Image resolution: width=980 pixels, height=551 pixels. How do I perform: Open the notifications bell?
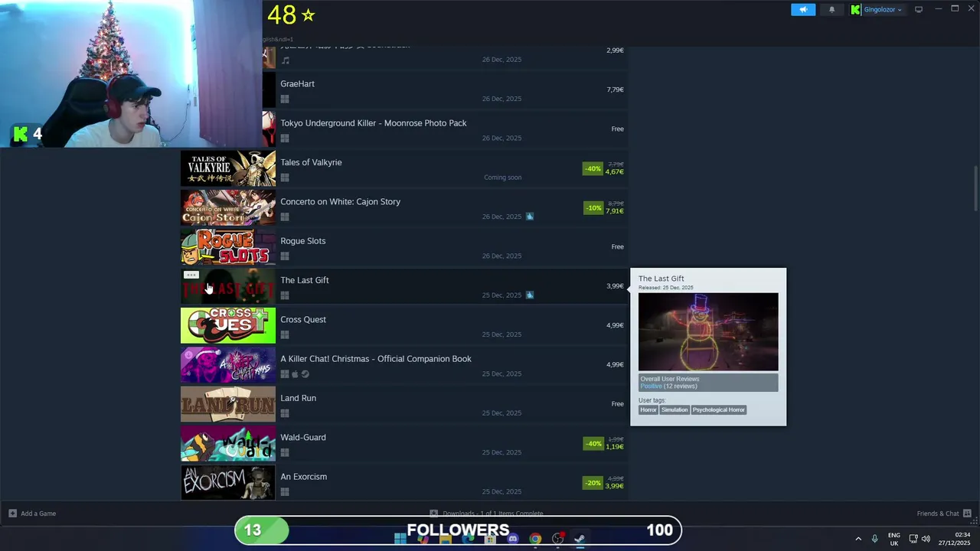832,10
